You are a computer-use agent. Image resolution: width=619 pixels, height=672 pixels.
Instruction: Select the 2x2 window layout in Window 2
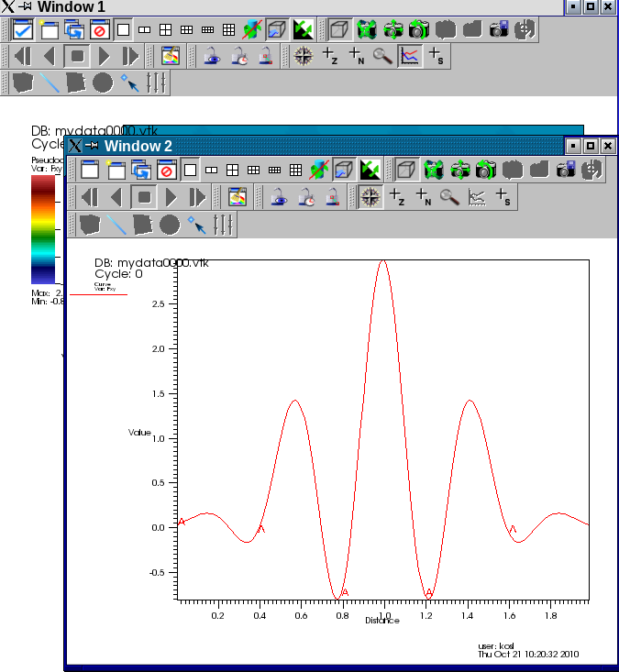pyautogui.click(x=233, y=170)
